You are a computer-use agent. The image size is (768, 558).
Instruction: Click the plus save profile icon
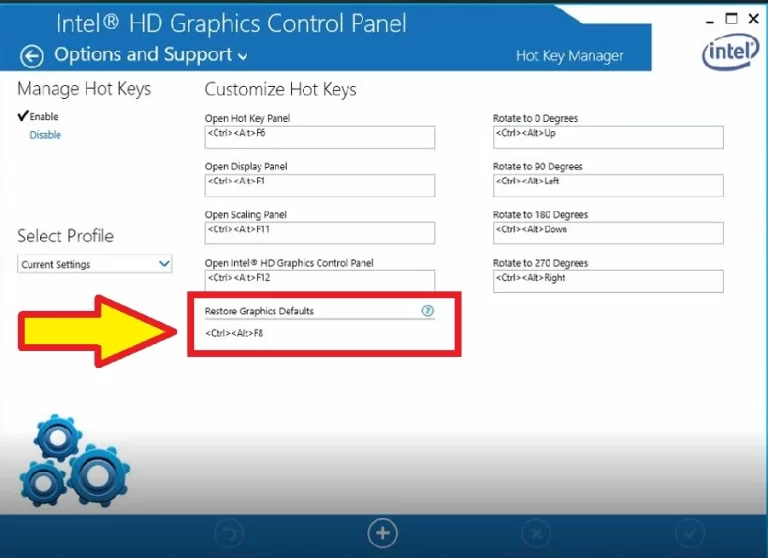[382, 533]
